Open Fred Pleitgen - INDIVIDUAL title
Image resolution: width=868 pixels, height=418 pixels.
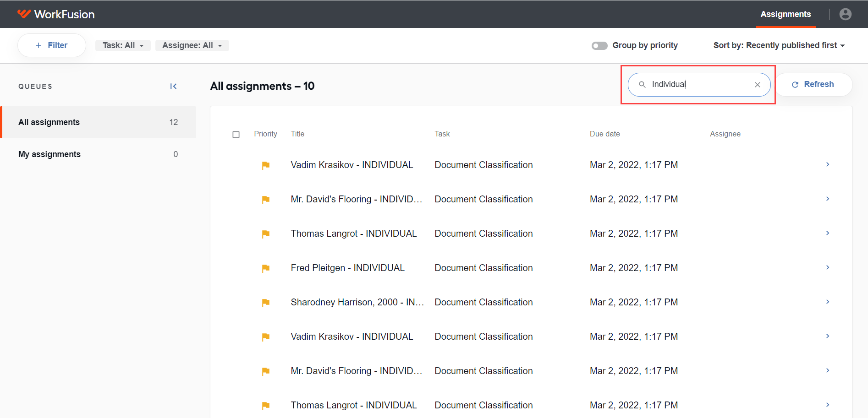(x=347, y=268)
